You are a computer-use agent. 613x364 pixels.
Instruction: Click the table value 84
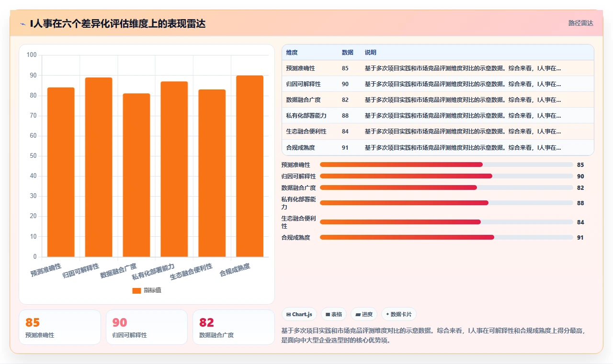[345, 132]
